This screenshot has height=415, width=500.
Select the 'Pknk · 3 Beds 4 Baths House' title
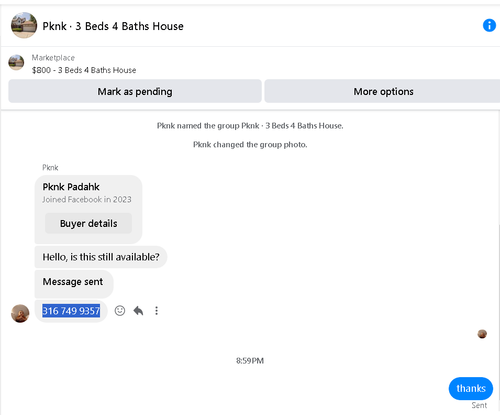[113, 26]
